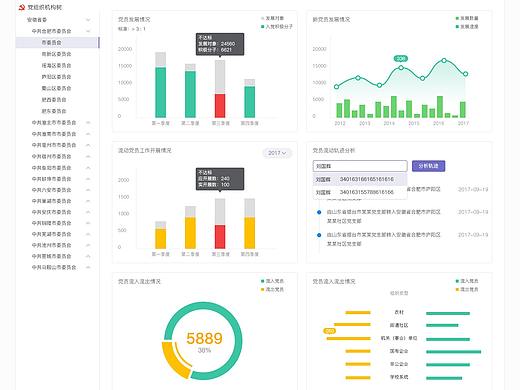
Task: Collapse the 中共合肥市委员会 chevron
Action: (x=88, y=31)
